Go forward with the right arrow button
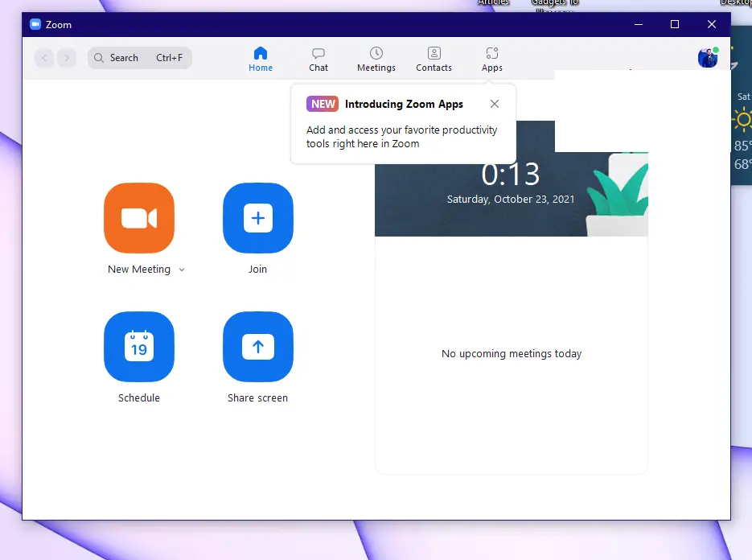Screen dimensions: 752x560 [67, 58]
